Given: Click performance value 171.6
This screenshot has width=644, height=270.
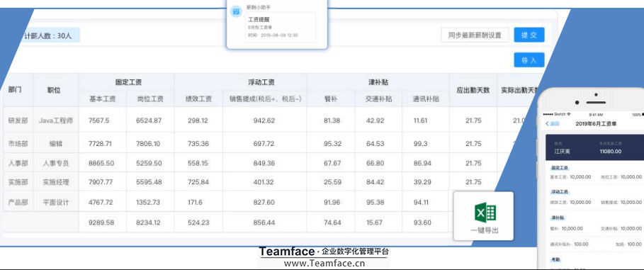Looking at the screenshot, I should [194, 202].
